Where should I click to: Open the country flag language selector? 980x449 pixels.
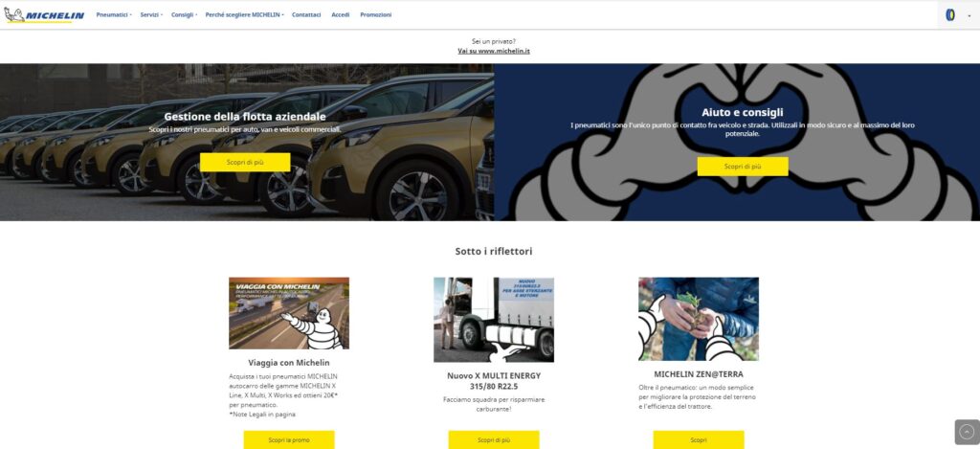tap(958, 15)
